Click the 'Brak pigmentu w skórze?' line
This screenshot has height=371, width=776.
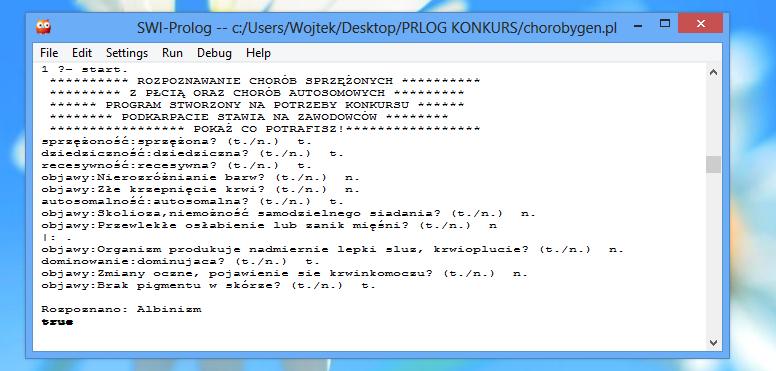pos(208,285)
